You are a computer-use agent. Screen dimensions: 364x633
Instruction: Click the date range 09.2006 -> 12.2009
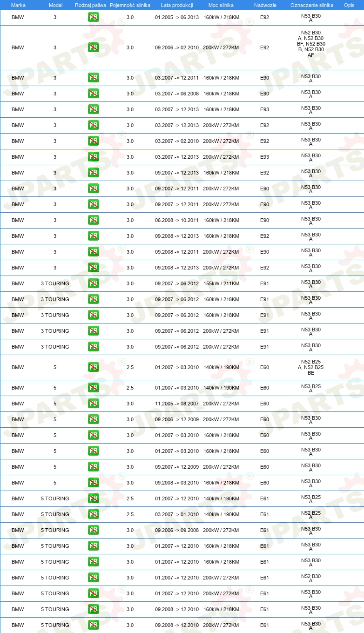[x=177, y=419]
